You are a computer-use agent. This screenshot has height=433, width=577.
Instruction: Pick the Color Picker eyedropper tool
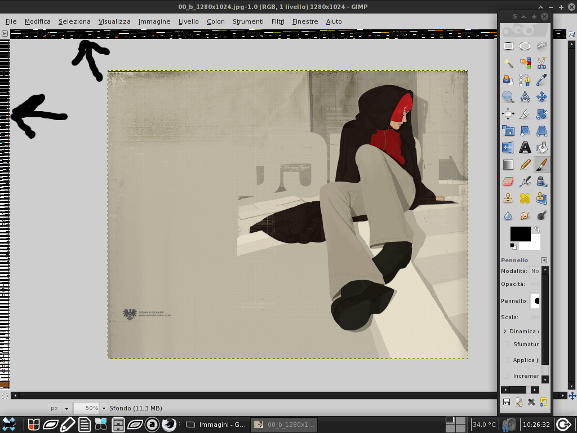[541, 80]
